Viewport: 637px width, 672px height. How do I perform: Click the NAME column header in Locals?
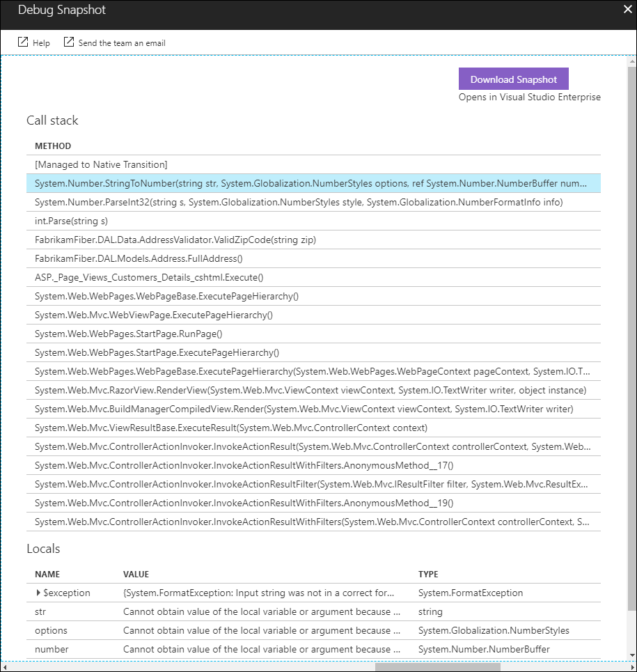tap(46, 575)
